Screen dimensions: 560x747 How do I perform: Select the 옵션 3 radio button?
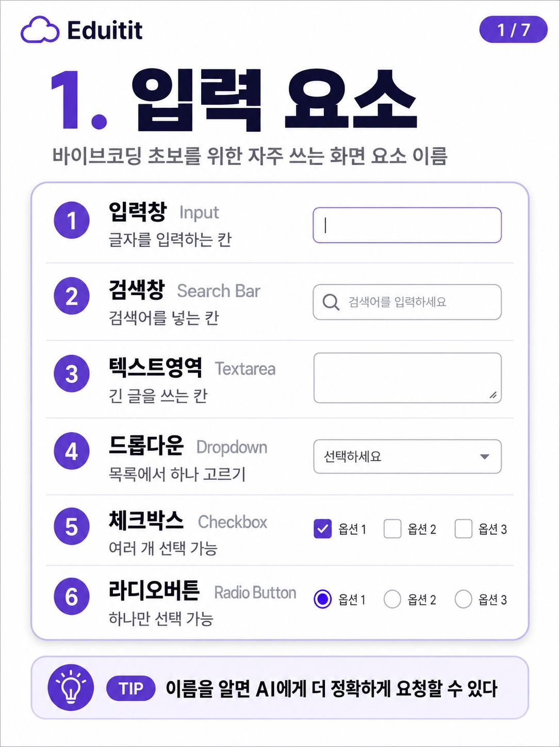point(463,599)
